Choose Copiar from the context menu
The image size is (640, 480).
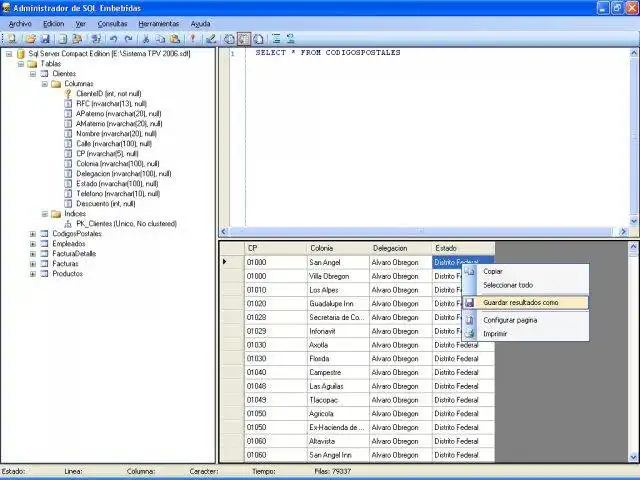coord(525,271)
